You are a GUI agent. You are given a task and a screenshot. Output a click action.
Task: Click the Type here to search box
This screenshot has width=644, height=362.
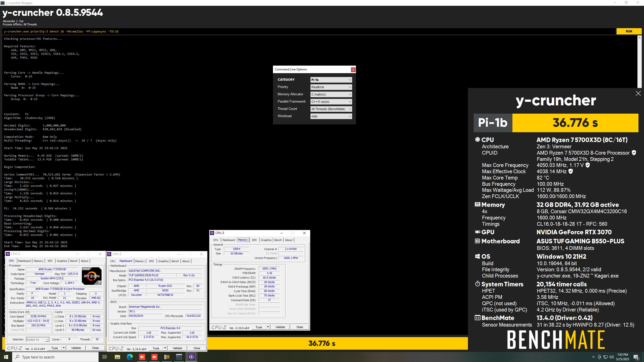(x=55, y=357)
